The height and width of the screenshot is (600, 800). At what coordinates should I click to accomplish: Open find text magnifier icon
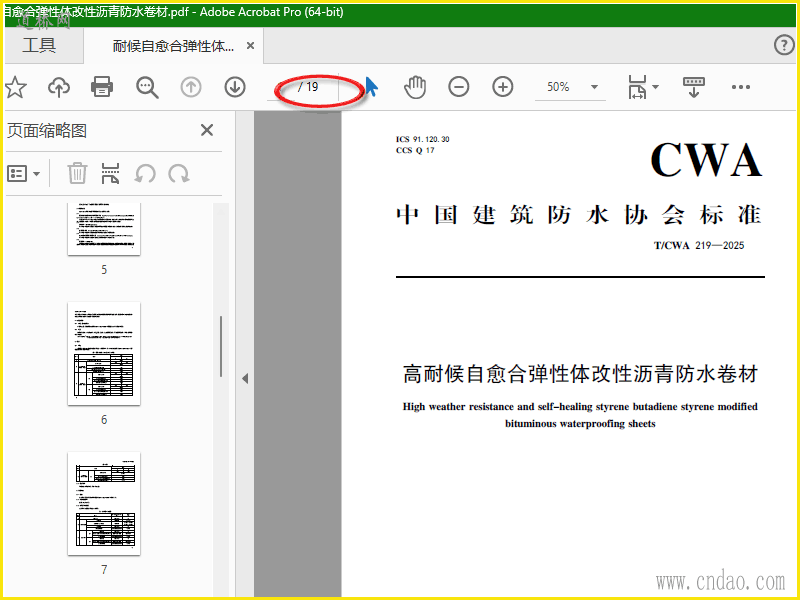[x=147, y=87]
